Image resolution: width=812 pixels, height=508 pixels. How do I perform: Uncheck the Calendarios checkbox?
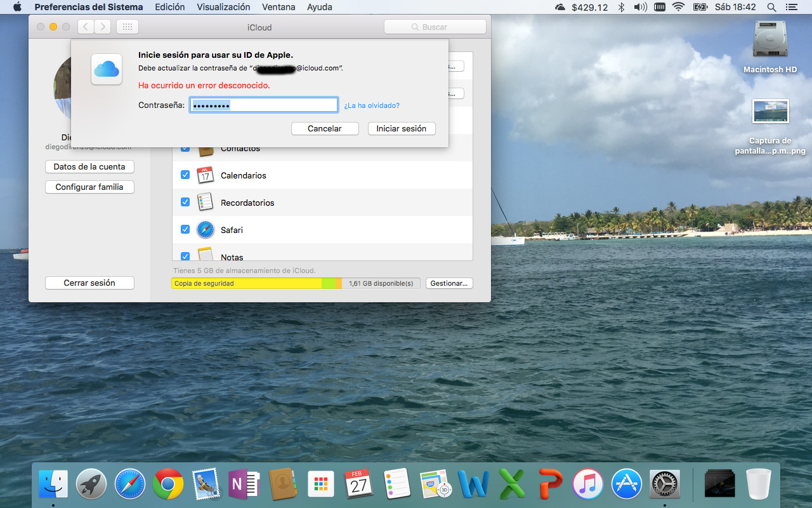185,175
